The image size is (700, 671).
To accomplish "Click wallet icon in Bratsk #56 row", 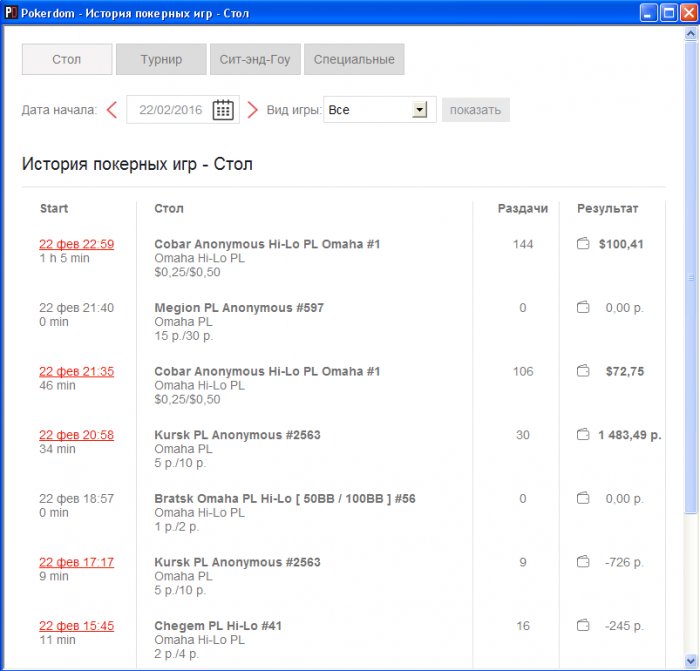I will tap(583, 498).
